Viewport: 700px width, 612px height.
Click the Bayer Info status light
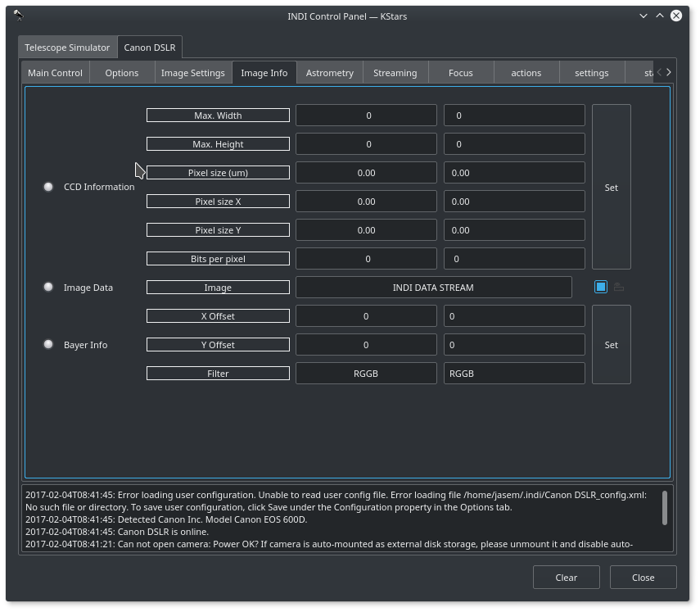(48, 344)
